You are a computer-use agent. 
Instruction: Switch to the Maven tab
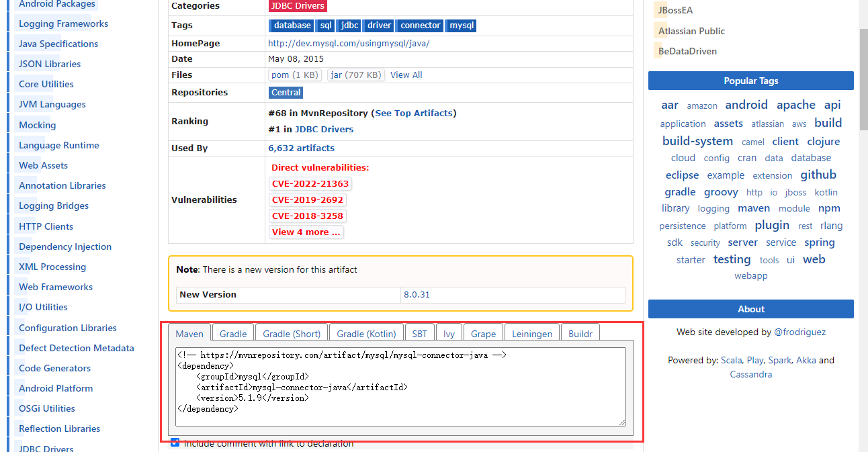pyautogui.click(x=189, y=333)
